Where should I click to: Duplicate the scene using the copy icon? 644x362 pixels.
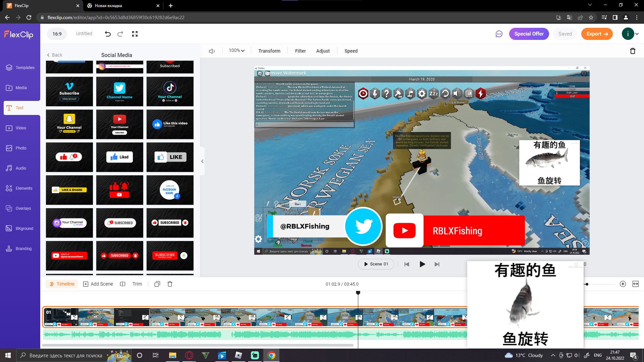pyautogui.click(x=157, y=284)
